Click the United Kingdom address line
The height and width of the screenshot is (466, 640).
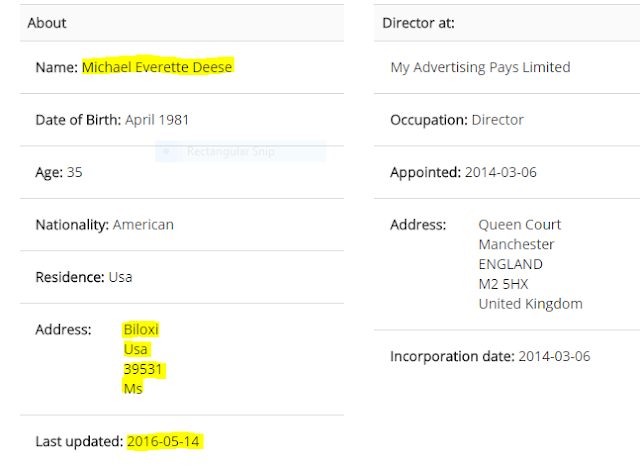530,304
